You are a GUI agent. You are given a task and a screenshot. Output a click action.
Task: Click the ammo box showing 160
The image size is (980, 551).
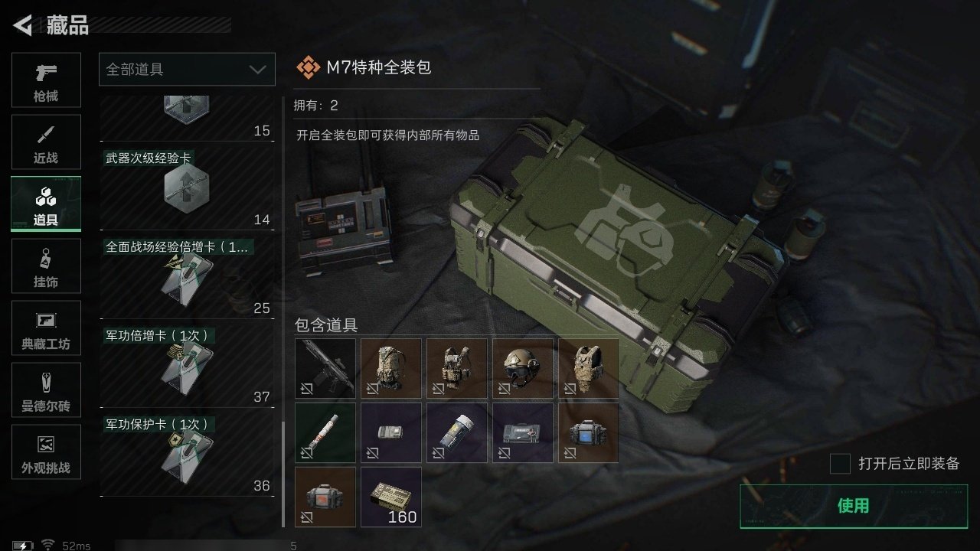pyautogui.click(x=391, y=497)
